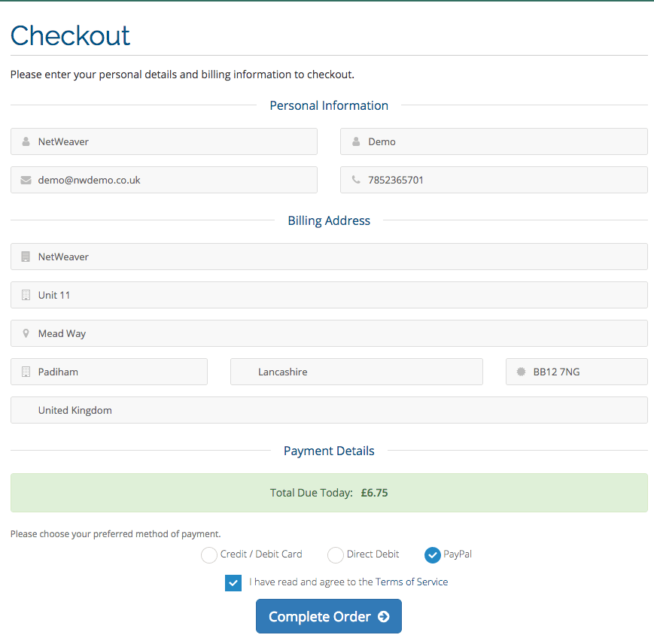Click the Personal Information section heading
The width and height of the screenshot is (654, 644).
(x=329, y=105)
